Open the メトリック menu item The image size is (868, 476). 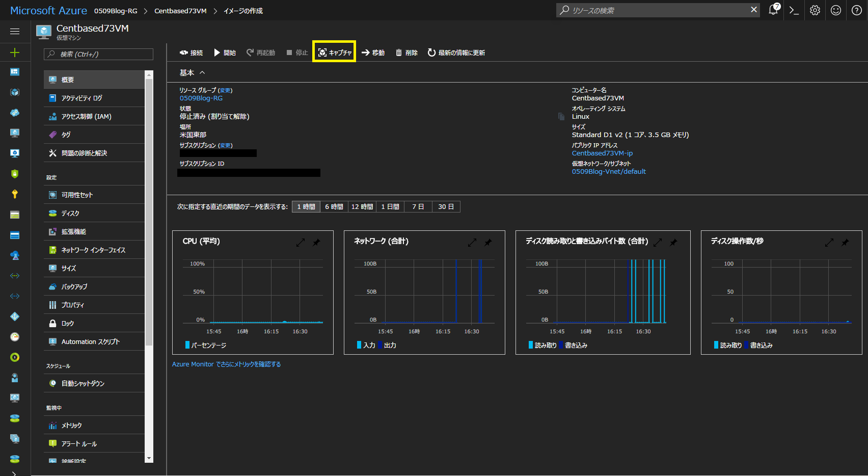click(x=94, y=425)
